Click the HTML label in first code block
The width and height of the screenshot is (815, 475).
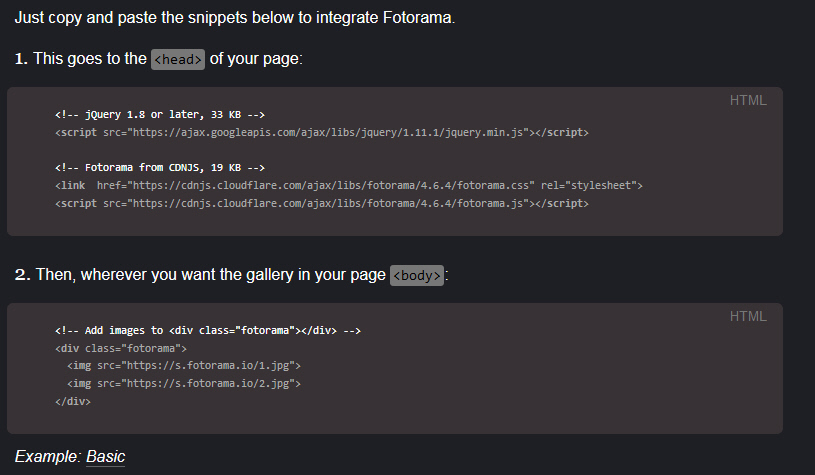[748, 100]
